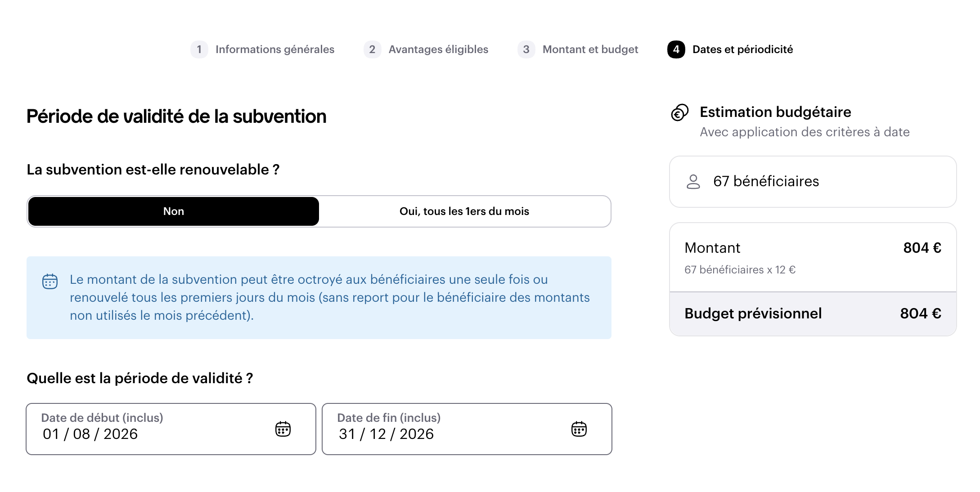The width and height of the screenshot is (980, 492).
Task: Click the Montant 804 € row
Action: tap(813, 257)
